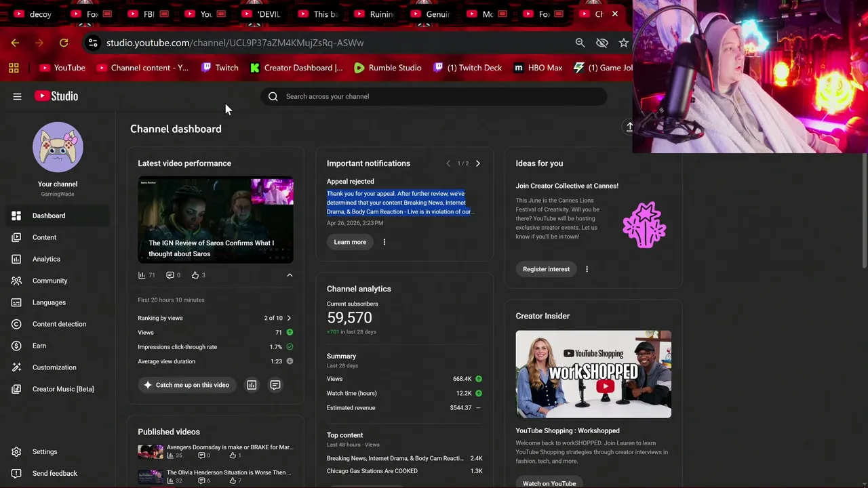
Task: Open video analytics bar chart icon
Action: tap(252, 385)
